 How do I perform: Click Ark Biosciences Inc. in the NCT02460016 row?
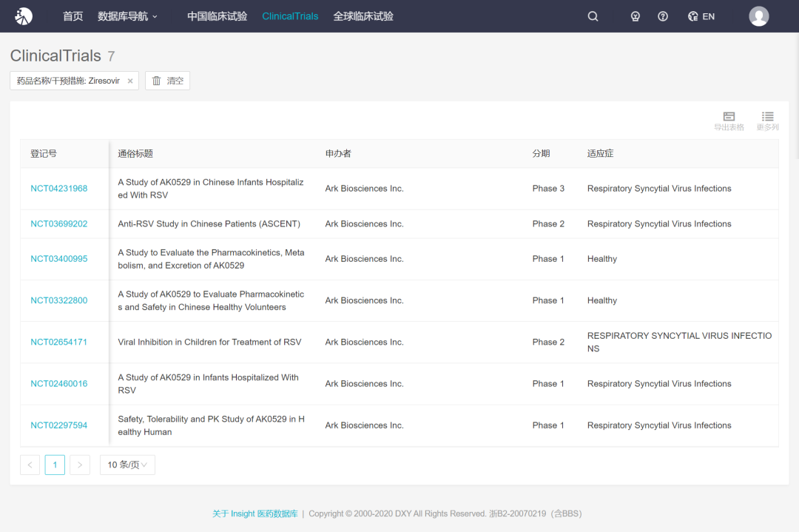pyautogui.click(x=364, y=384)
